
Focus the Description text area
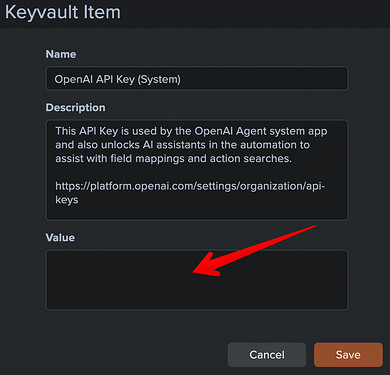(197, 170)
